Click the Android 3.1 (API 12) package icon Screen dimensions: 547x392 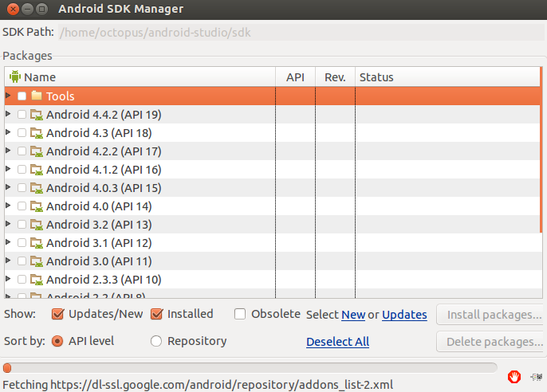click(x=37, y=243)
